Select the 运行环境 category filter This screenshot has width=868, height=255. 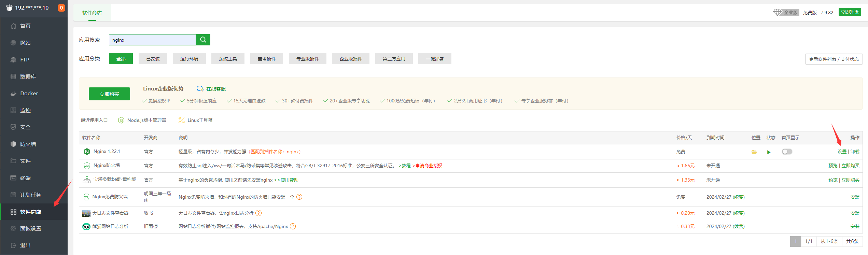189,59
